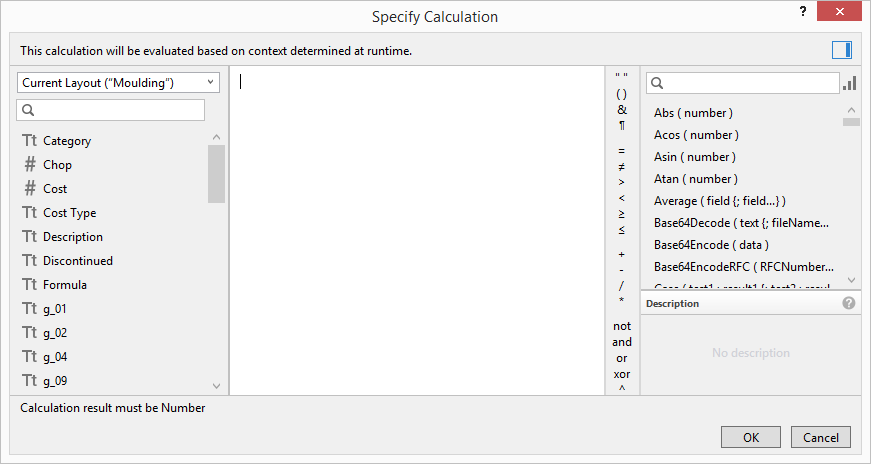Insert the parentheses operator
The image size is (871, 464).
pos(621,94)
